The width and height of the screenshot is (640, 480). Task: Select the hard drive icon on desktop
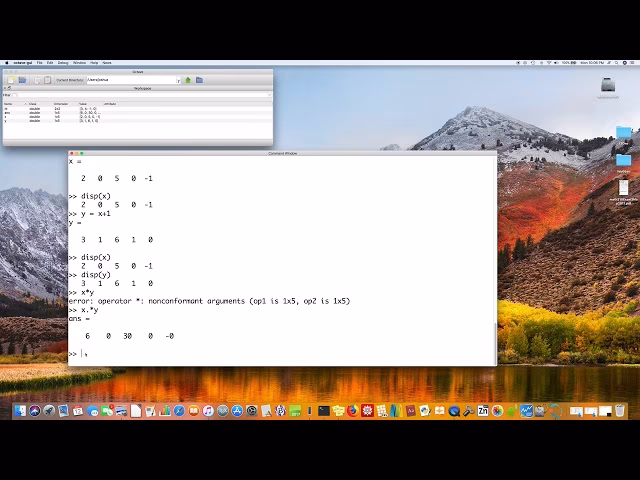pyautogui.click(x=608, y=84)
